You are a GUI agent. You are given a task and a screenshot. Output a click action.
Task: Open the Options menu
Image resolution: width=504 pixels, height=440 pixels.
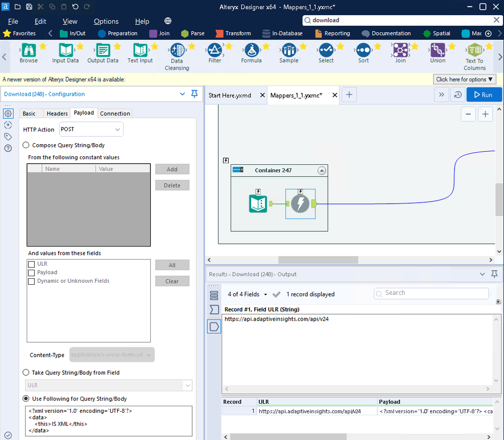point(106,21)
